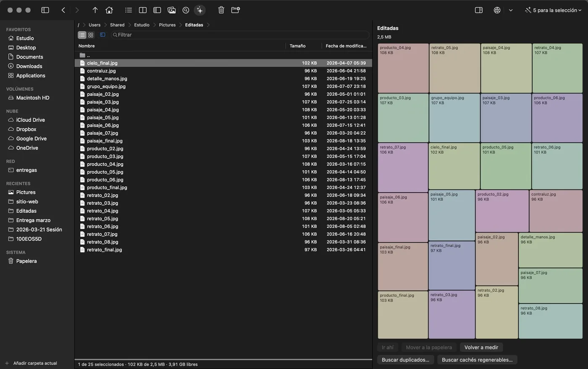Click the 'Ir ahí' button
The image size is (588, 369).
387,347
